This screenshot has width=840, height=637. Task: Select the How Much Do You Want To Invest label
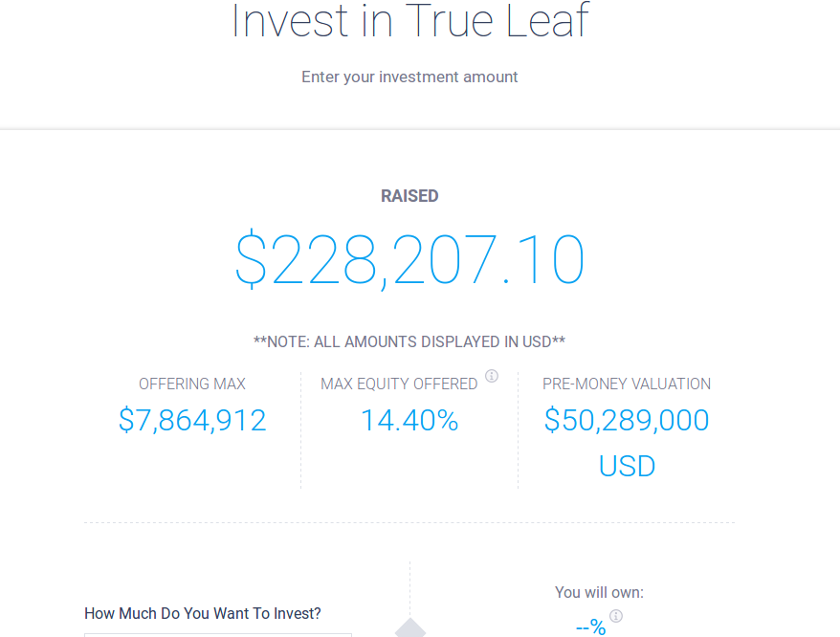click(x=202, y=613)
